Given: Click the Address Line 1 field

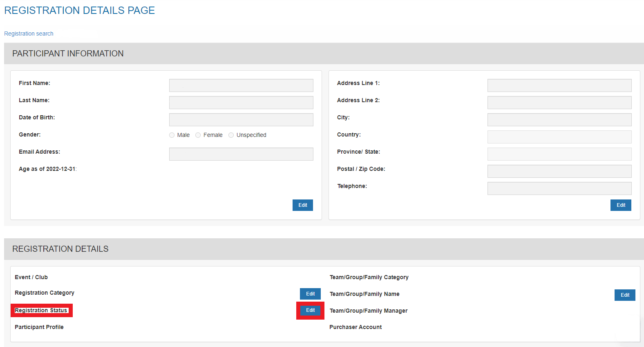Looking at the screenshot, I should 559,85.
